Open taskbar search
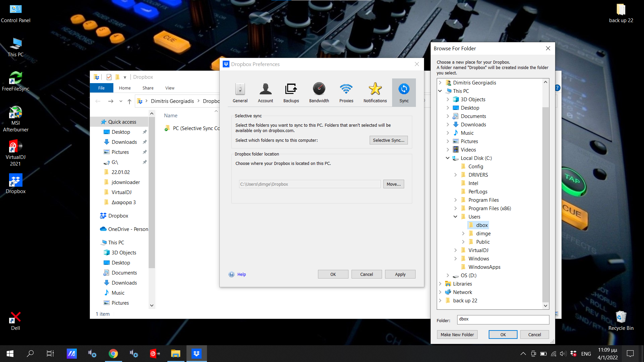This screenshot has height=362, width=644. [x=30, y=354]
